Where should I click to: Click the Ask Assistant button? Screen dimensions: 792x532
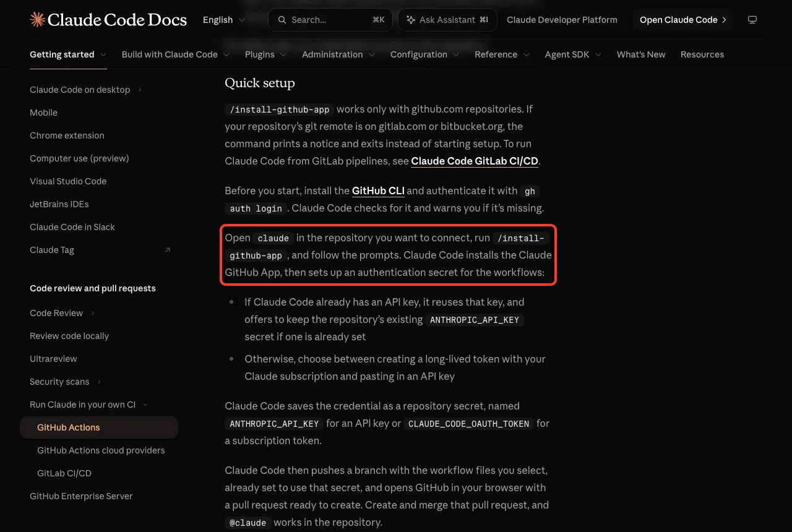click(447, 20)
